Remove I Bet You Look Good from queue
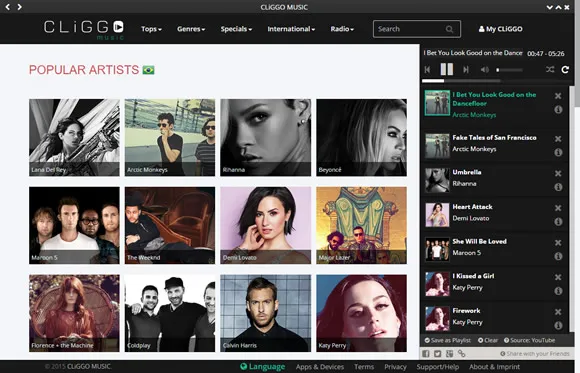Screen dimensions: 580x373 [558, 96]
